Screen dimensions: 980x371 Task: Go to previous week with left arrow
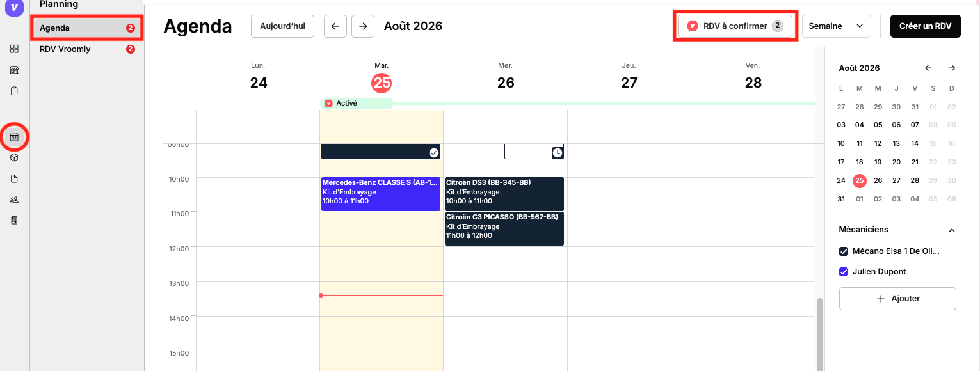coord(335,26)
